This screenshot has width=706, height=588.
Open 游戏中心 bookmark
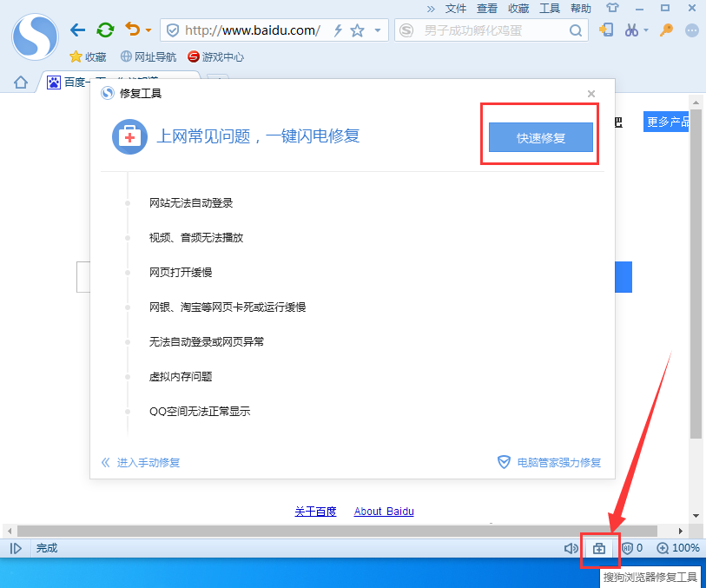point(215,56)
